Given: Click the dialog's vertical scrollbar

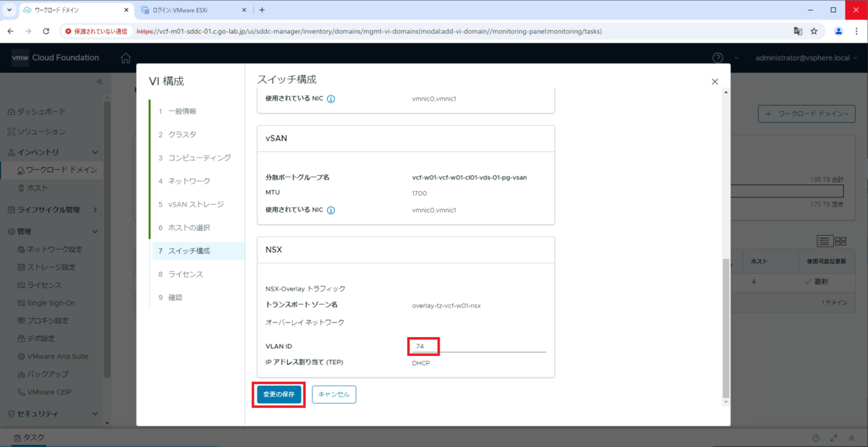Looking at the screenshot, I should (x=726, y=329).
